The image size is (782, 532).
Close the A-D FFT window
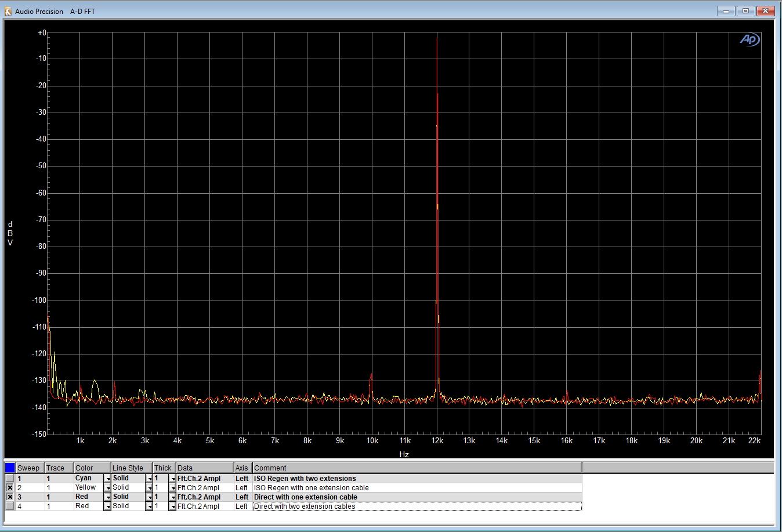click(765, 11)
